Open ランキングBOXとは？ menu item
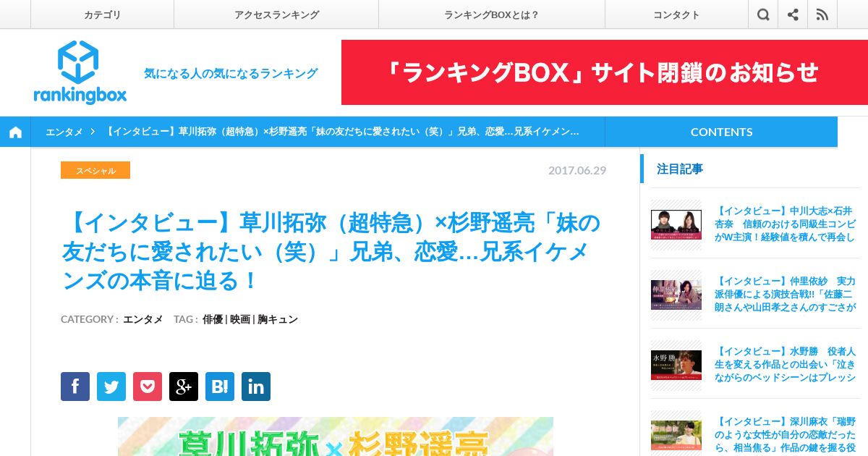868x456 pixels. tap(492, 14)
